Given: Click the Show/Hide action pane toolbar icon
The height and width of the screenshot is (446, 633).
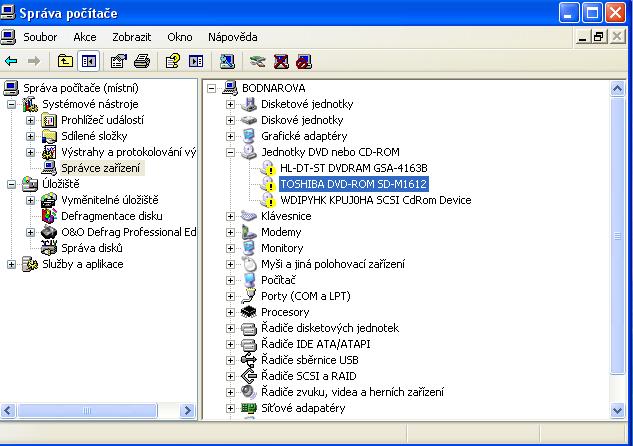Looking at the screenshot, I should [x=196, y=61].
